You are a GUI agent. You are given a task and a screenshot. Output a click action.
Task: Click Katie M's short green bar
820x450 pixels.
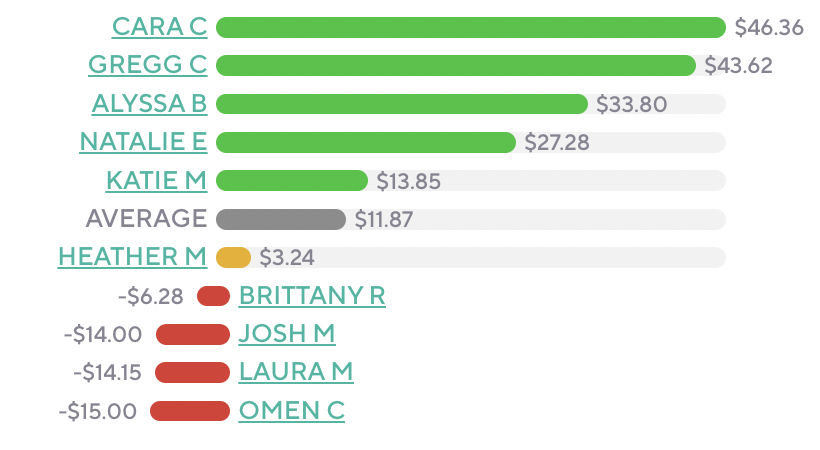292,180
